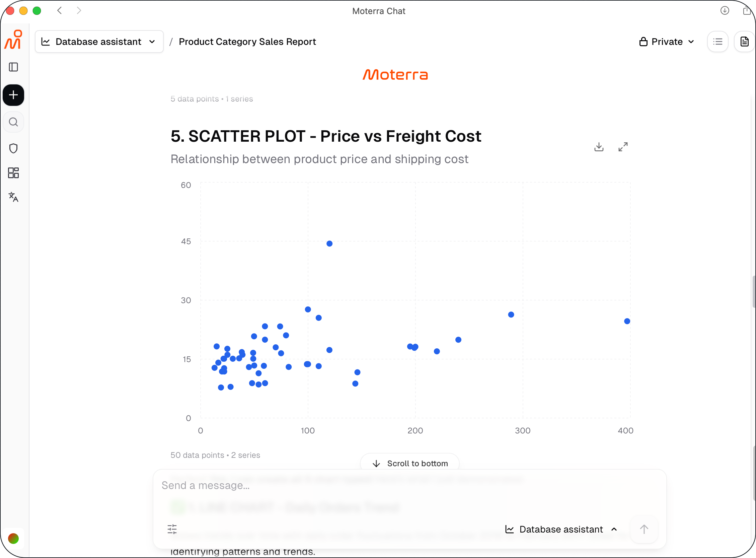Click the colored user avatar circle
This screenshot has height=558, width=756.
pos(13,539)
